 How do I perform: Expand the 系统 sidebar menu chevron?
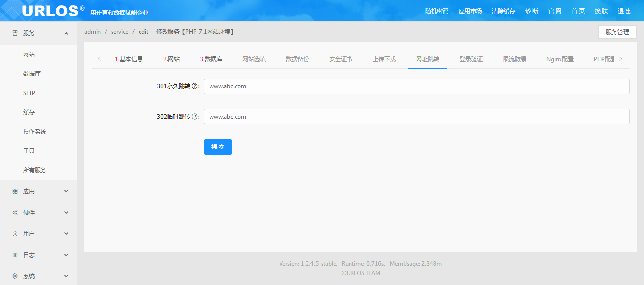point(66,276)
